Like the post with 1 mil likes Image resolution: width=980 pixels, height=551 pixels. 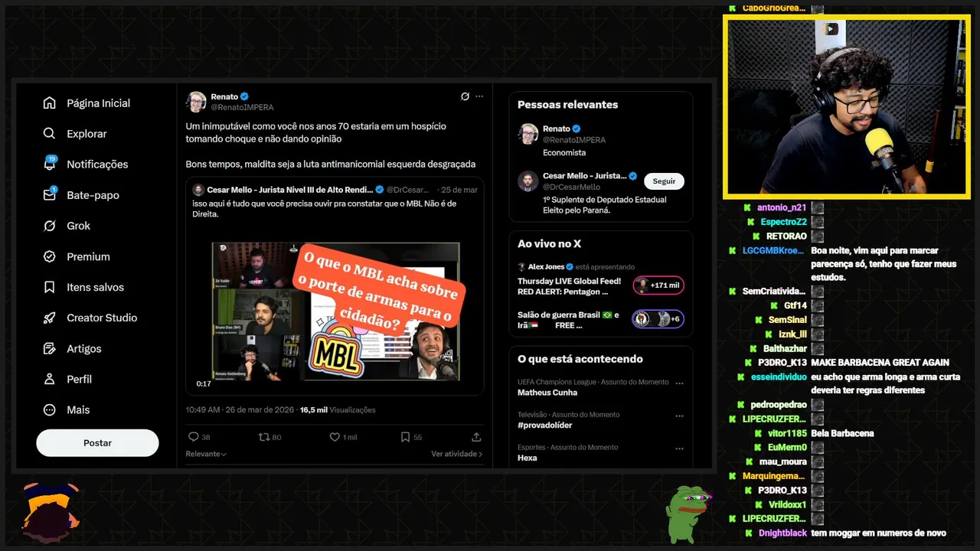[x=335, y=437]
